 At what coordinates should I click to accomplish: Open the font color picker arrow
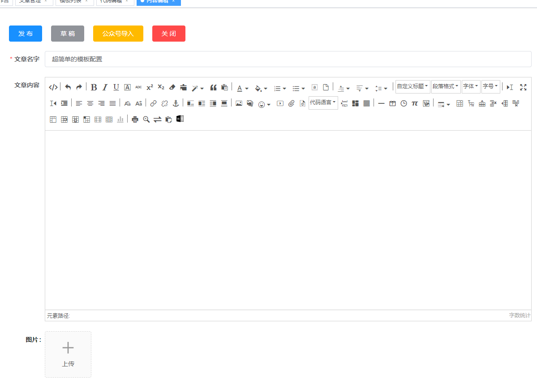click(247, 89)
